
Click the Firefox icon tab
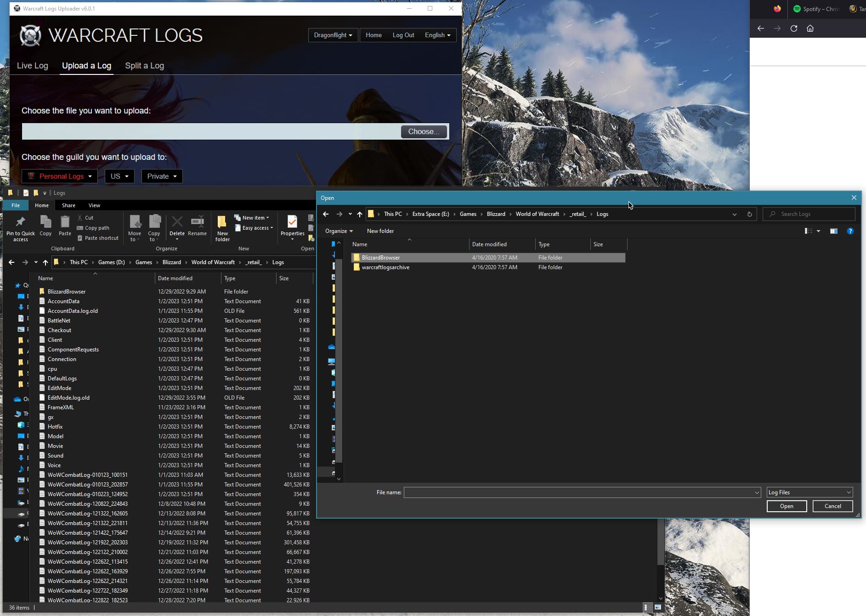[777, 9]
